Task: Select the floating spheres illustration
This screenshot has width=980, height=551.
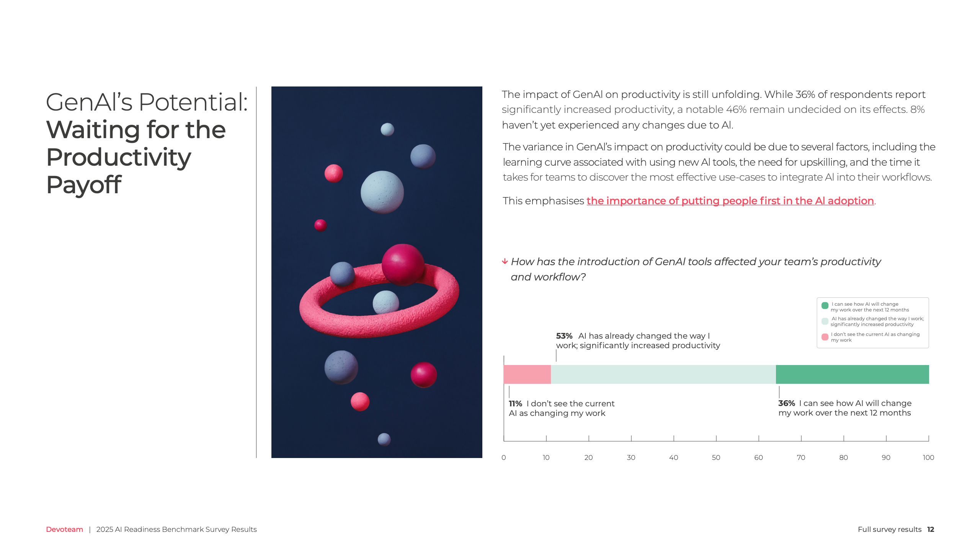Action: (377, 272)
